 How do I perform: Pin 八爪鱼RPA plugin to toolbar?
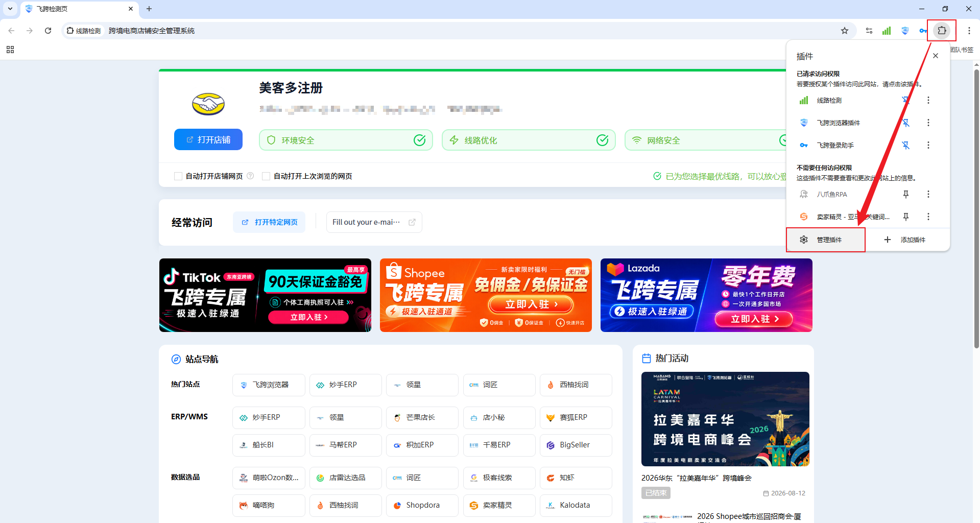pyautogui.click(x=905, y=195)
